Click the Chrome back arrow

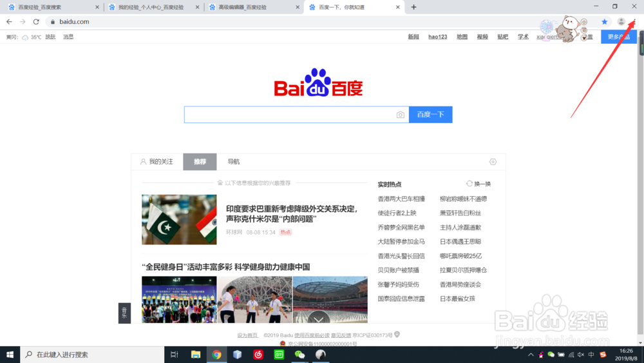point(9,21)
